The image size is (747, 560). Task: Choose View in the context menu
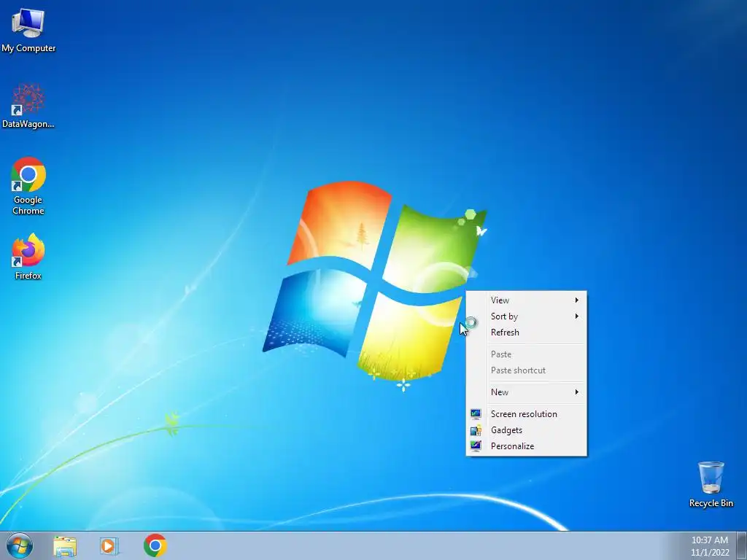(526, 300)
